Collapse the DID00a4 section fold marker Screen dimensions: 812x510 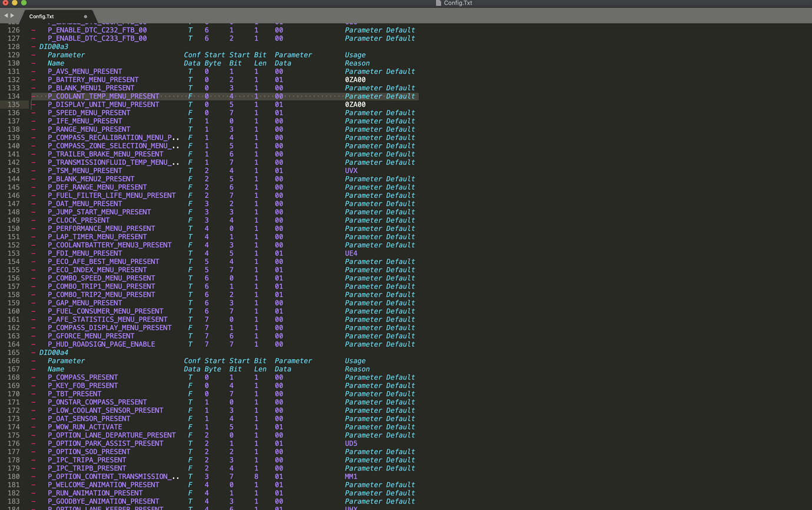[x=34, y=352]
